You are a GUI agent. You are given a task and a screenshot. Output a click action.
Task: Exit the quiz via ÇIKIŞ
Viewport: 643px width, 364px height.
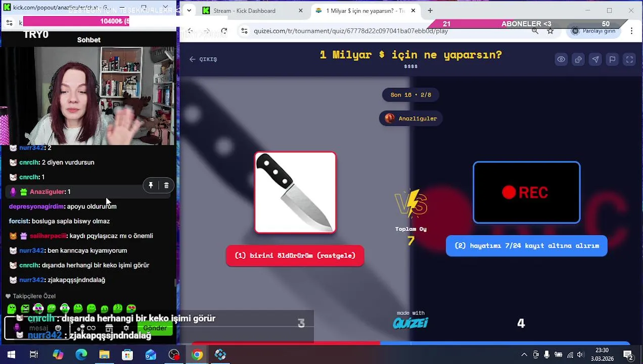(203, 59)
